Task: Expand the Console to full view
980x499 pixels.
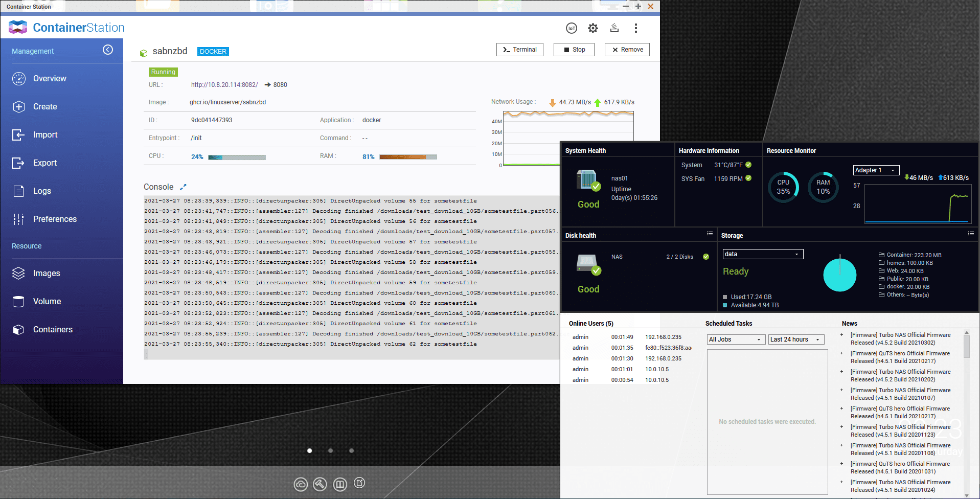Action: [x=183, y=187]
